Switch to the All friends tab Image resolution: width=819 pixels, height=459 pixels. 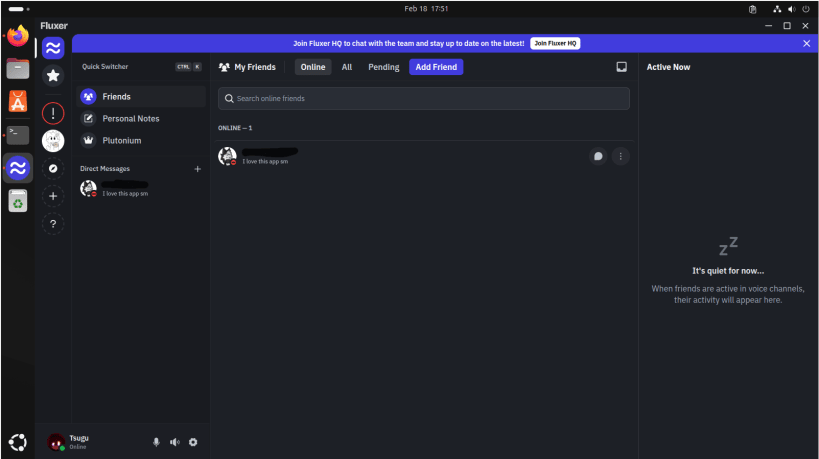point(347,67)
